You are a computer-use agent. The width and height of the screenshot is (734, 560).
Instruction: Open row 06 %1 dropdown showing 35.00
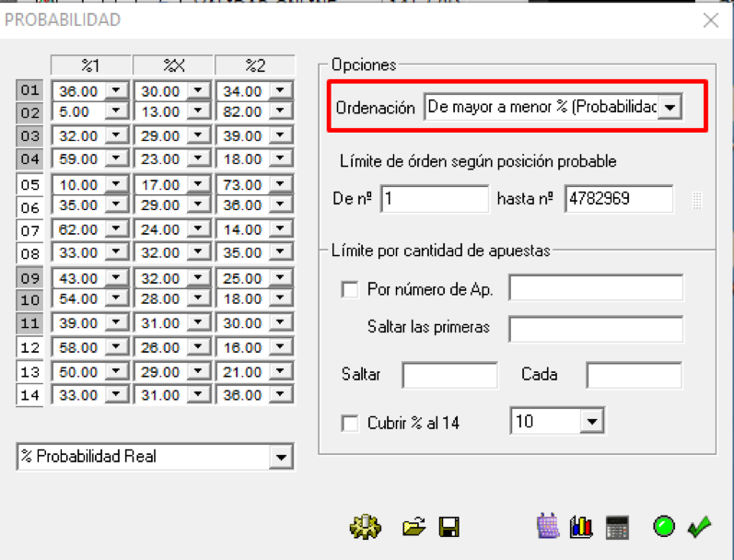[x=116, y=204]
